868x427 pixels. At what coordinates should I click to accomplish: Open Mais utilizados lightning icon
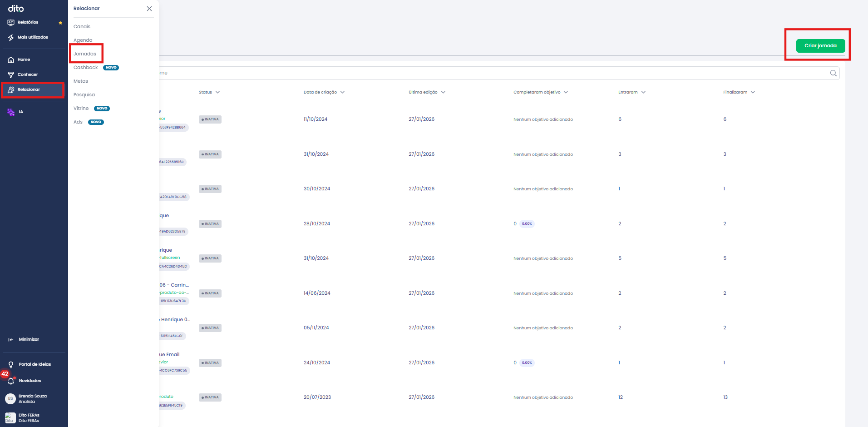click(11, 38)
